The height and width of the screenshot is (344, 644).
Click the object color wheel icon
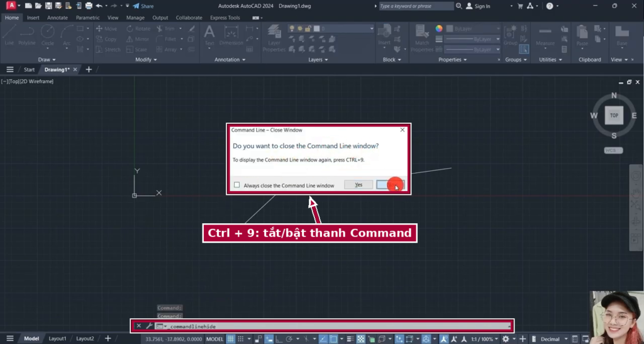pos(439,29)
